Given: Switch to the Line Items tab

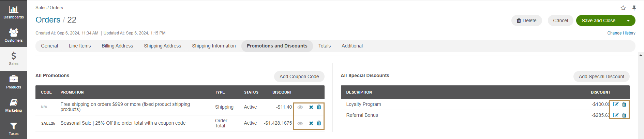Looking at the screenshot, I should coord(80,46).
